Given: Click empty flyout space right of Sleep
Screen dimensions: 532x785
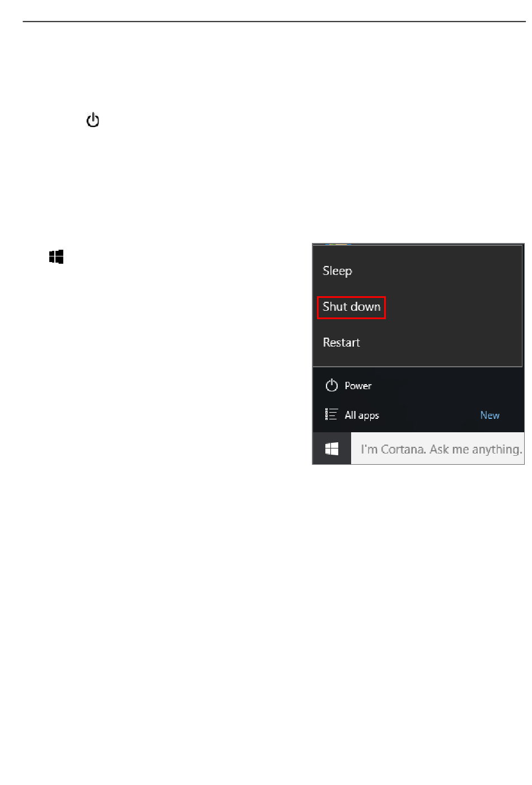Looking at the screenshot, I should click(437, 271).
